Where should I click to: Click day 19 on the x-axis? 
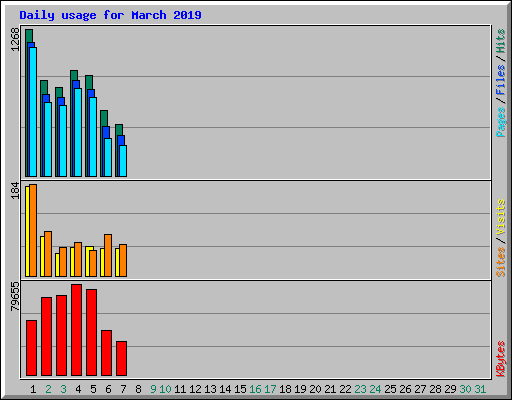(300, 389)
